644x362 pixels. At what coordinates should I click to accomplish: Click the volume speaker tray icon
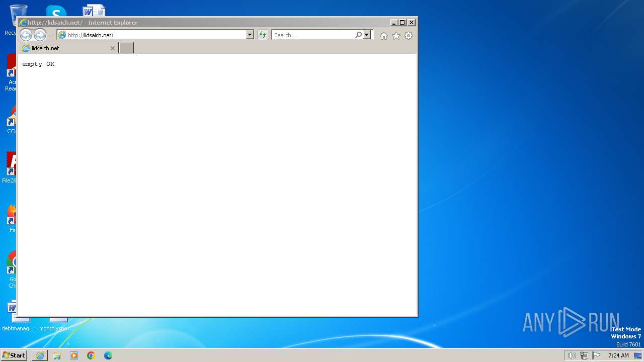pyautogui.click(x=572, y=355)
